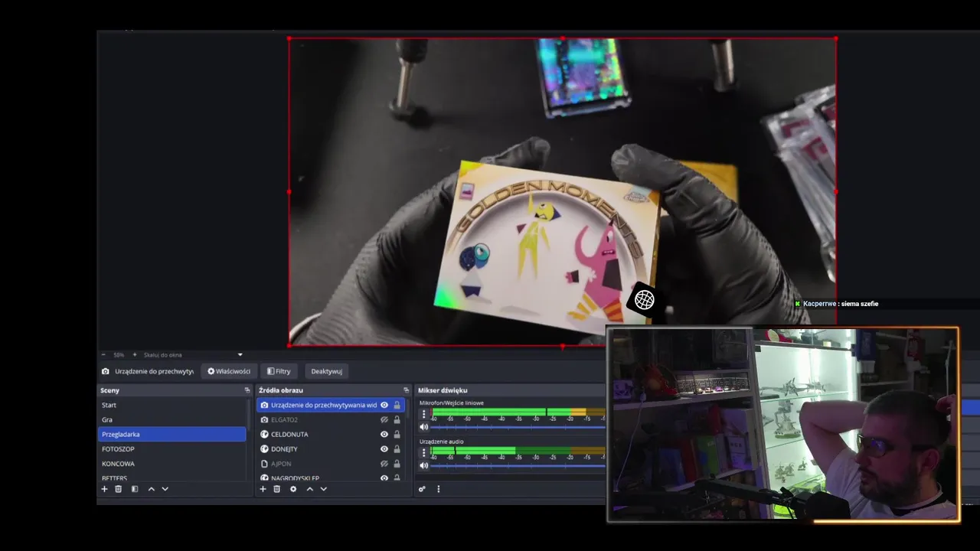Switch to the FOTOSZOP scene
Screen dimensions: 980x551
click(172, 448)
